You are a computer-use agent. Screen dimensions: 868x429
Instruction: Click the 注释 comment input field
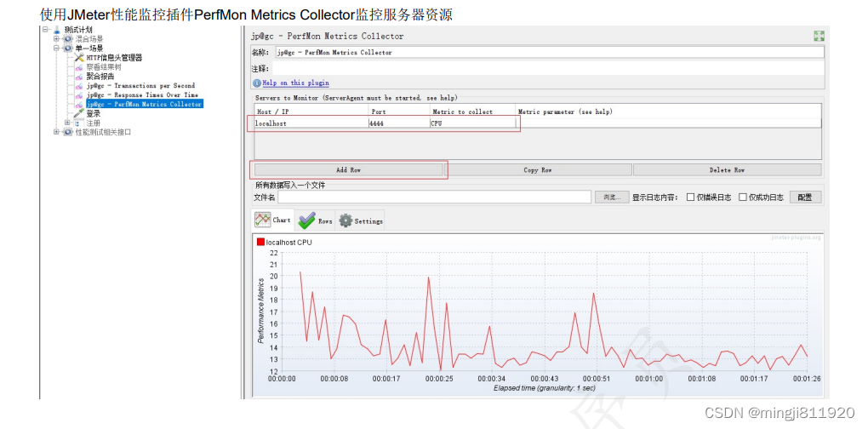(x=550, y=69)
